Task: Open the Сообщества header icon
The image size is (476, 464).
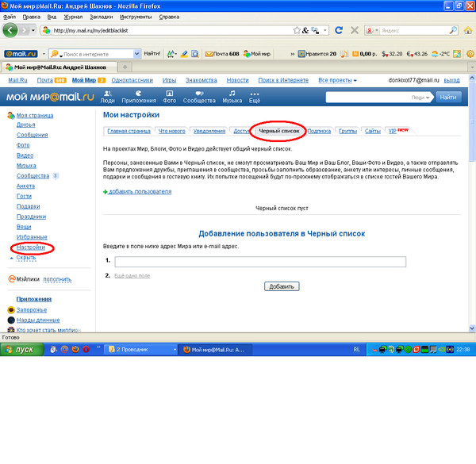Action: click(x=199, y=97)
